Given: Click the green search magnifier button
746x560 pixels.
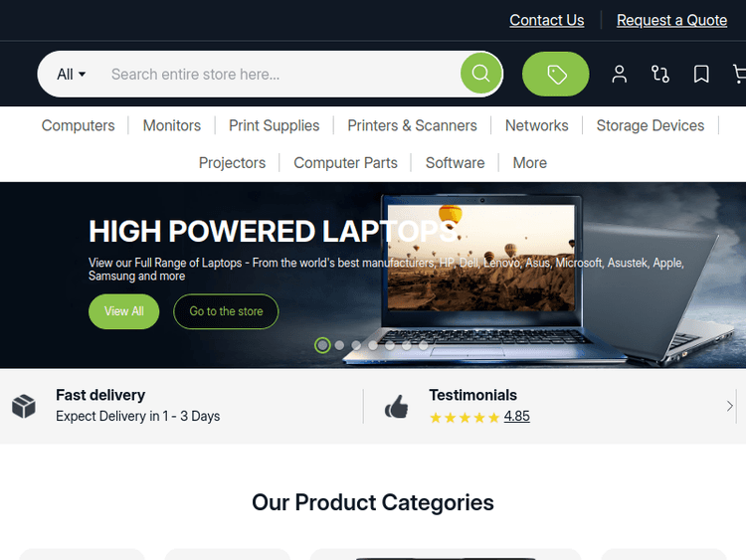Looking at the screenshot, I should coord(480,74).
